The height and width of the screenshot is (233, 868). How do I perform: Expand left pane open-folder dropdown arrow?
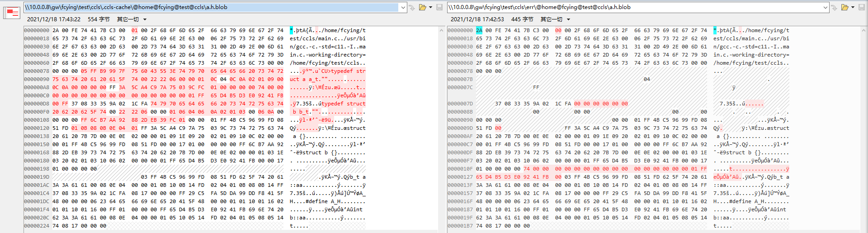tap(430, 7)
